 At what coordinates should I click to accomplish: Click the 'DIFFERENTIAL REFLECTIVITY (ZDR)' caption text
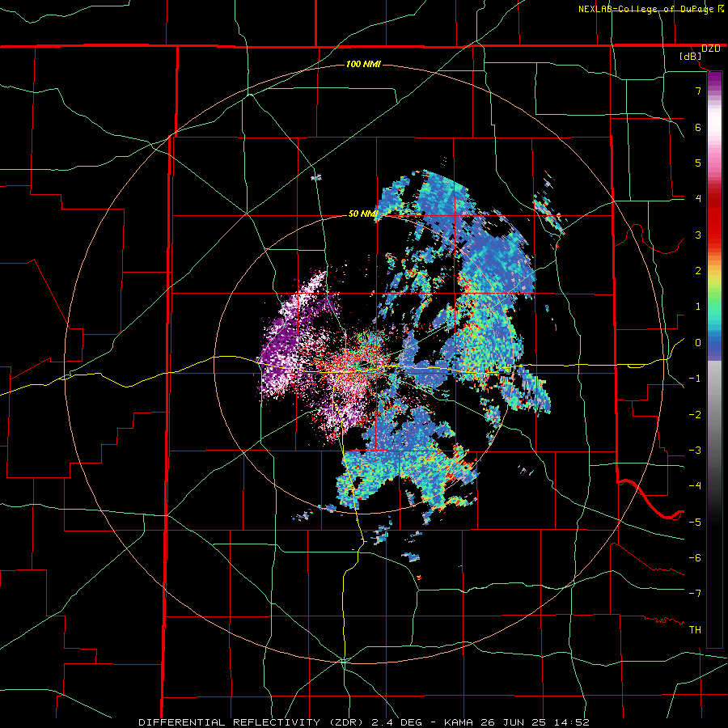pyautogui.click(x=253, y=722)
